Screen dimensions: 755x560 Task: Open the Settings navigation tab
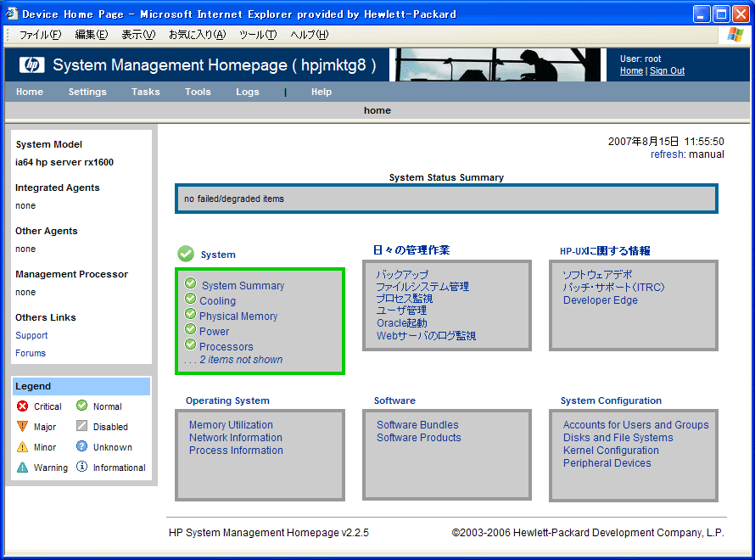(87, 92)
